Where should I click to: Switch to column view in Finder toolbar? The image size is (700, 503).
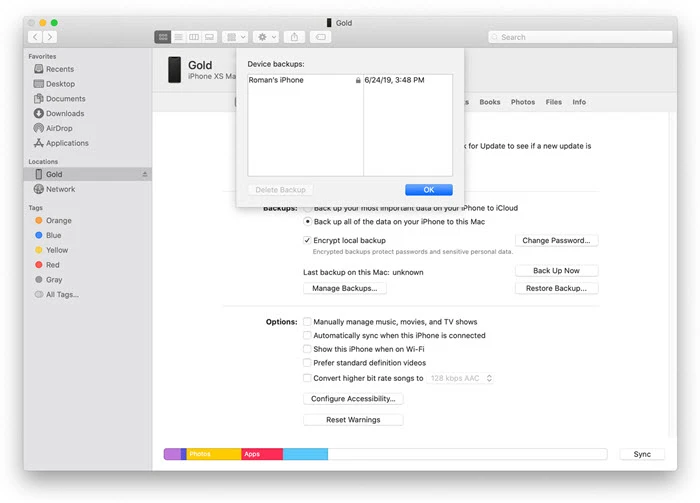(x=194, y=37)
